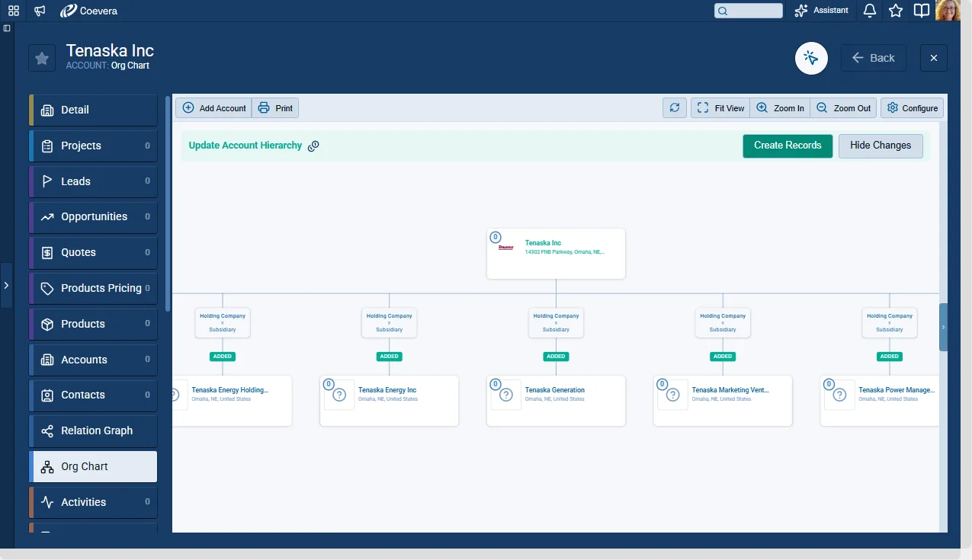The height and width of the screenshot is (560, 972).
Task: Open the Tenaska Inc root node name
Action: pyautogui.click(x=543, y=243)
